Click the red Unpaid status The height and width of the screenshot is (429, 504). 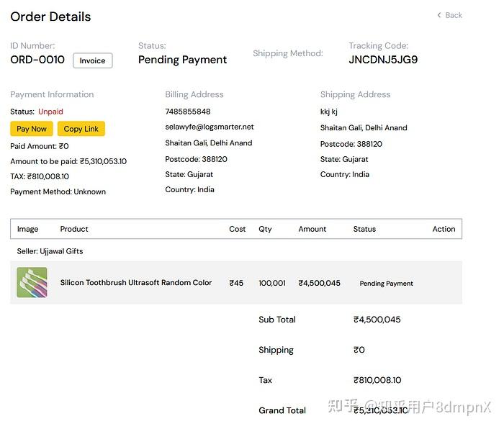[51, 112]
